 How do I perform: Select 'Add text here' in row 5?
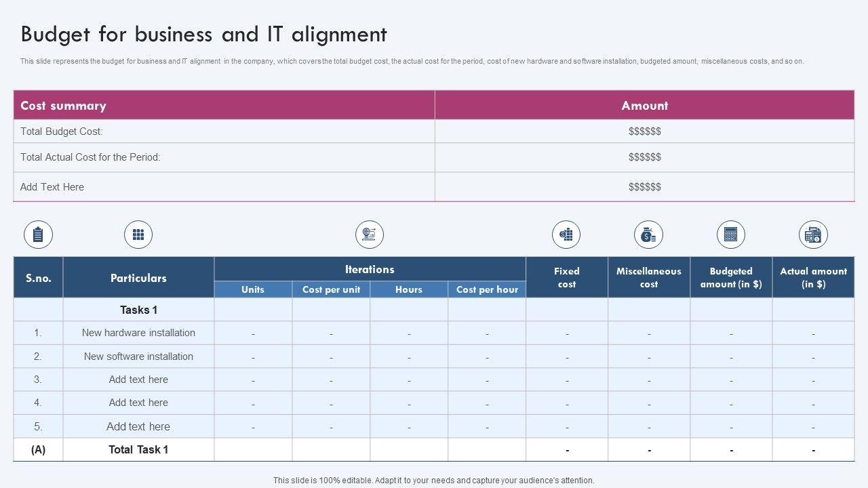coord(138,426)
